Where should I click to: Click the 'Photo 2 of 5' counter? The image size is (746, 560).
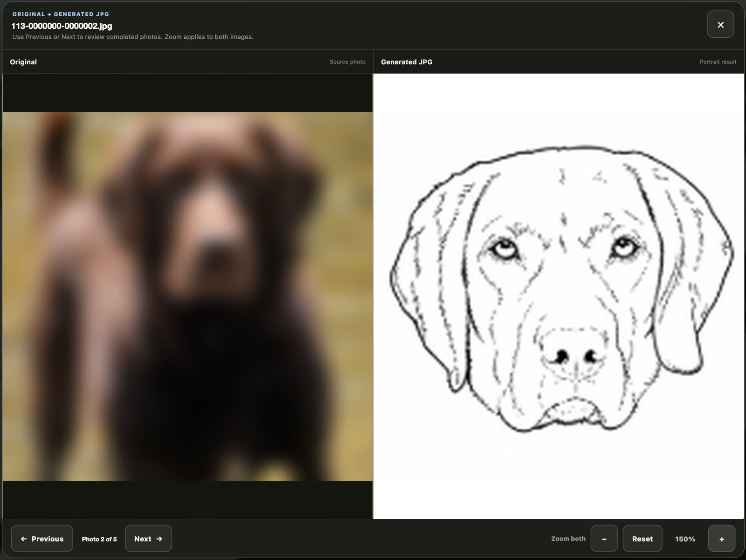click(99, 539)
